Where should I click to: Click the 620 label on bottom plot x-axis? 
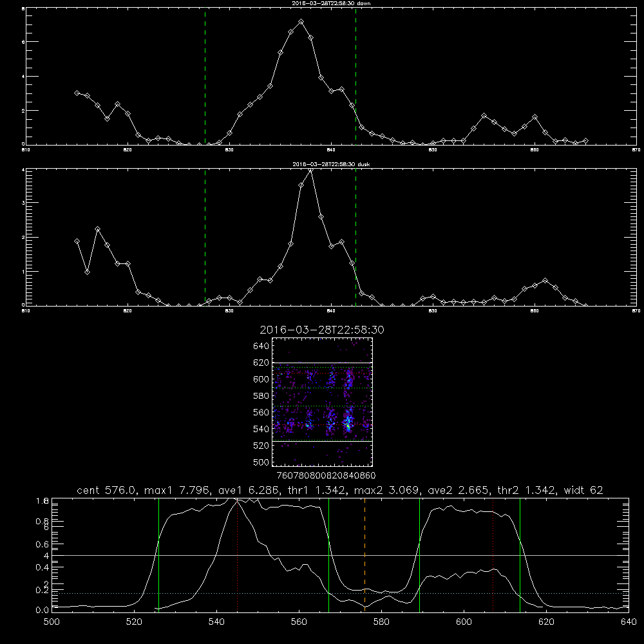click(546, 622)
